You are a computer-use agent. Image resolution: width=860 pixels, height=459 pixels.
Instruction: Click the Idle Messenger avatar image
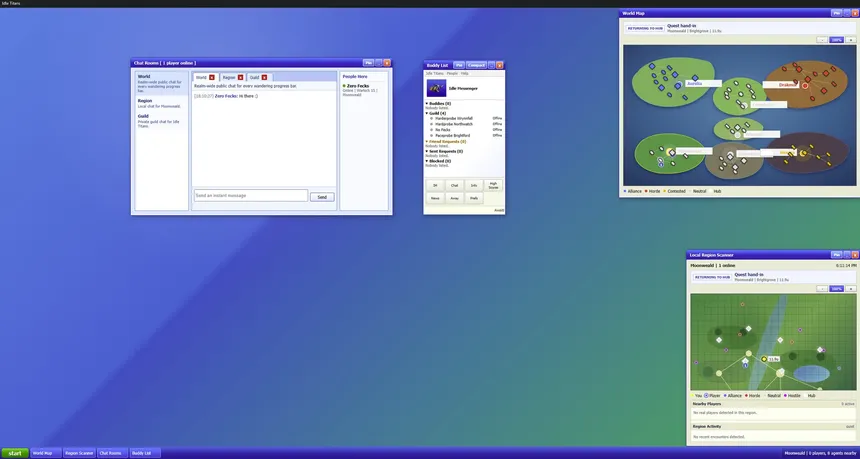(436, 88)
